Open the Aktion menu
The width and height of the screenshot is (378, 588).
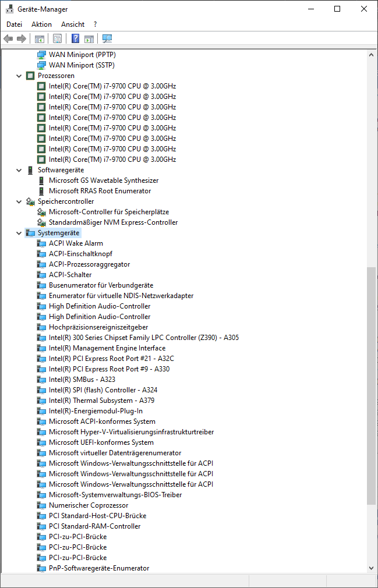(x=41, y=24)
